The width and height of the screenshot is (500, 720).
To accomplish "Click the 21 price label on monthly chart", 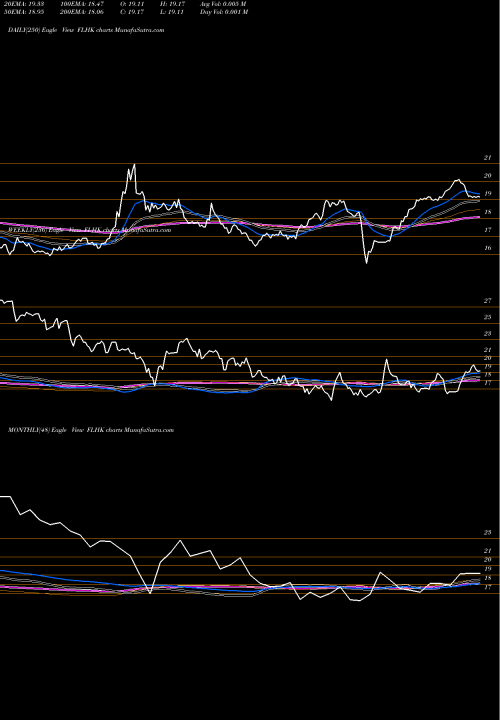I will click(x=488, y=551).
